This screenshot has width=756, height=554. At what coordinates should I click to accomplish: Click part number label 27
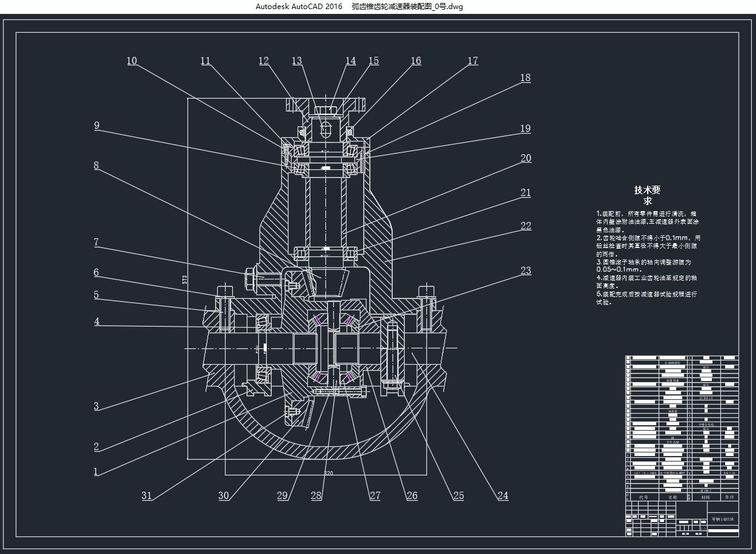click(x=375, y=496)
